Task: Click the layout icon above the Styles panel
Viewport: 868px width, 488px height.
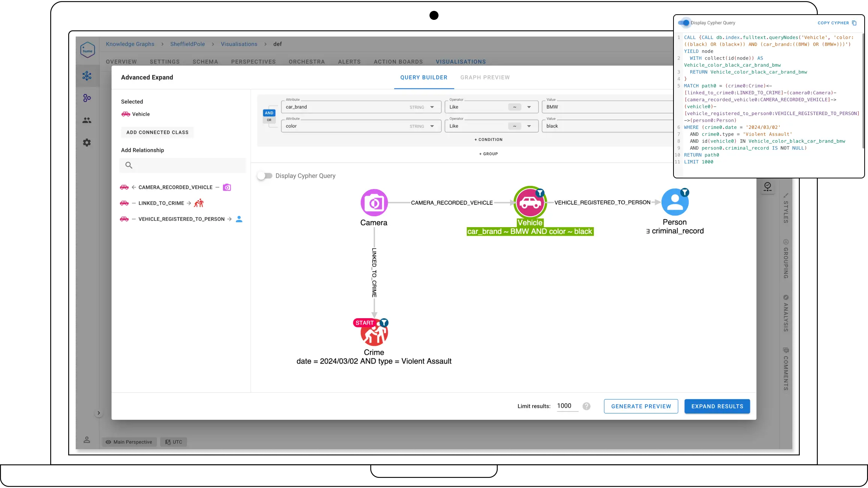Action: click(x=768, y=186)
